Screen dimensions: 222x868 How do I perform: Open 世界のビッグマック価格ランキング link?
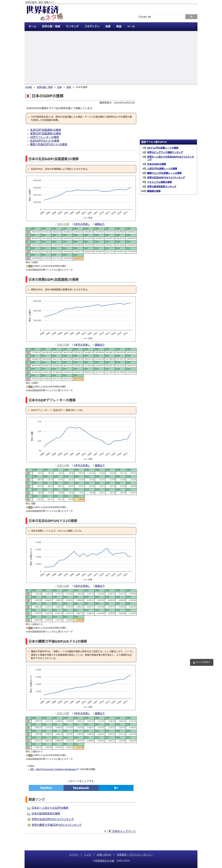click(165, 152)
